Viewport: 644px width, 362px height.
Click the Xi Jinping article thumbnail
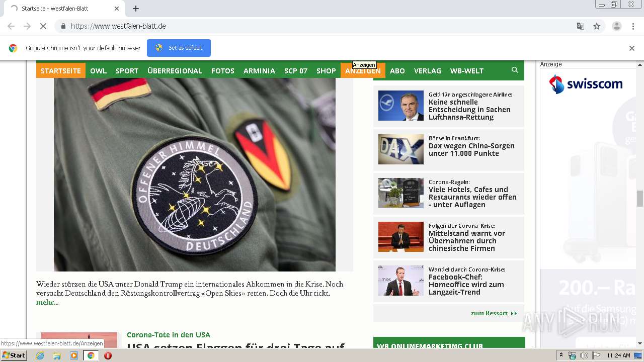tap(401, 237)
